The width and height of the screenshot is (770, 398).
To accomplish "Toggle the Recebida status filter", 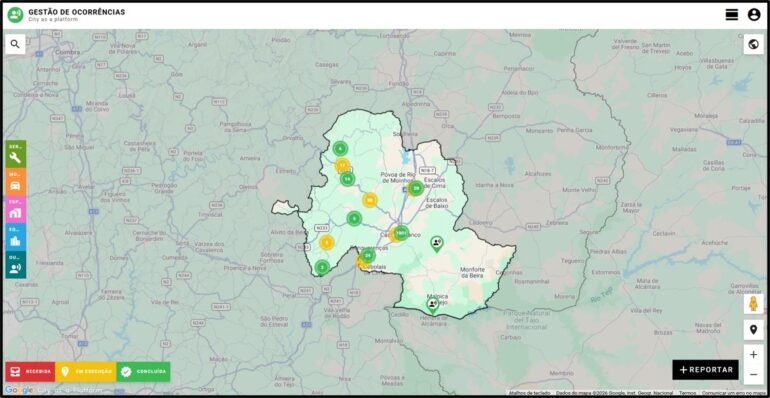I will pyautogui.click(x=30, y=371).
